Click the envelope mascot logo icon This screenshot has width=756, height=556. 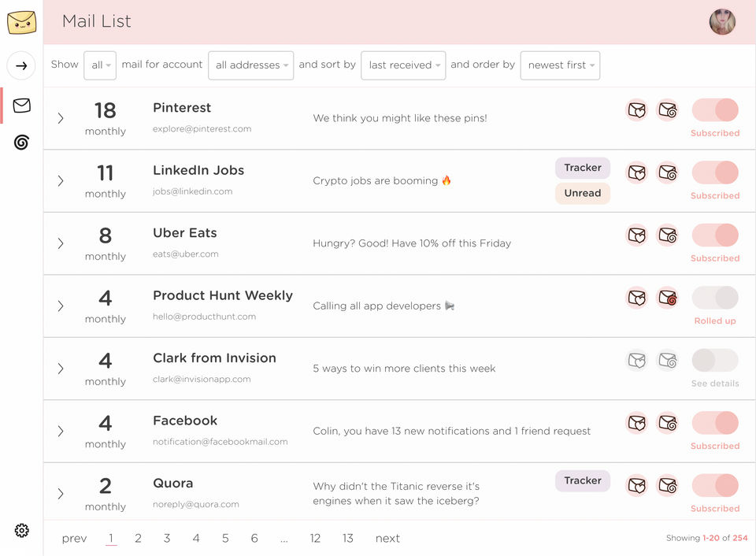(x=21, y=22)
